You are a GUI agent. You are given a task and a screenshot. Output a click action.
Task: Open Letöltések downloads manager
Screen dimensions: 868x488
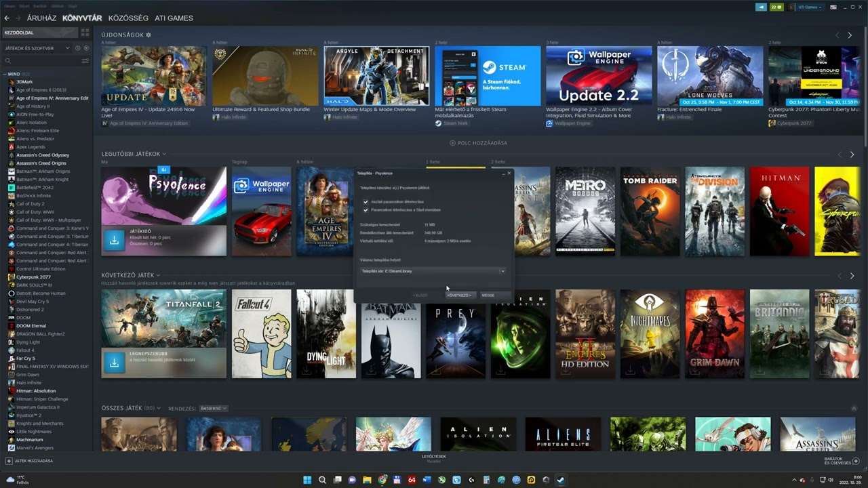434,458
